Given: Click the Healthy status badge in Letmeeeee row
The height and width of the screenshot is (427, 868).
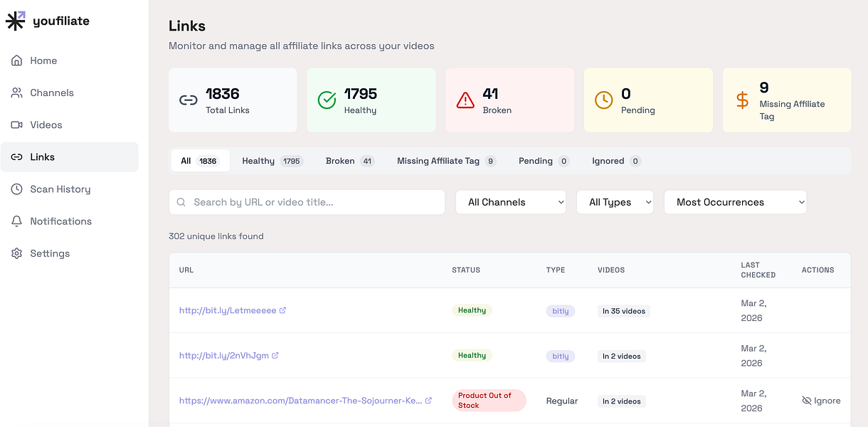Looking at the screenshot, I should (472, 310).
